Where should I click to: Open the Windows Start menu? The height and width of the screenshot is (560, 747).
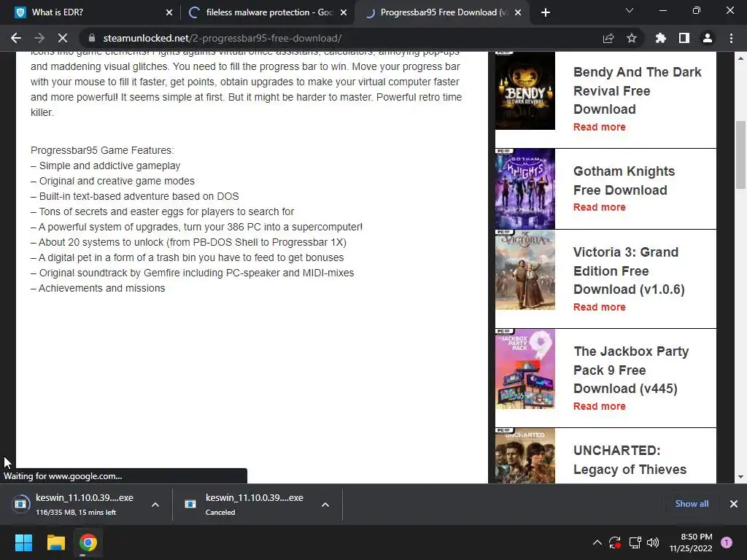pos(23,542)
